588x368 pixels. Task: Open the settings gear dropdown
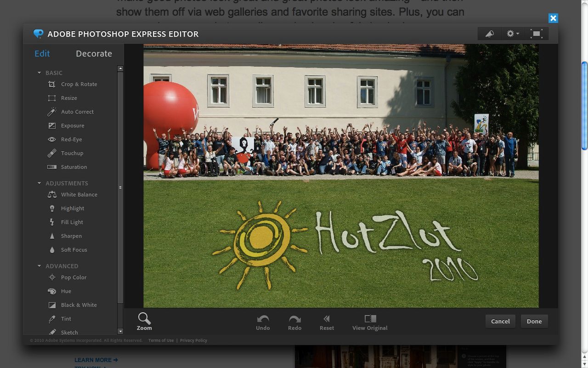pos(512,33)
